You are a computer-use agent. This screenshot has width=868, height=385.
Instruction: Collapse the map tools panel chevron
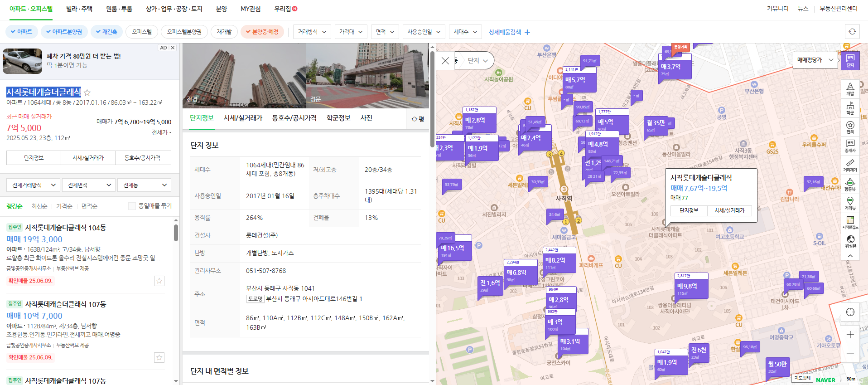pyautogui.click(x=850, y=256)
